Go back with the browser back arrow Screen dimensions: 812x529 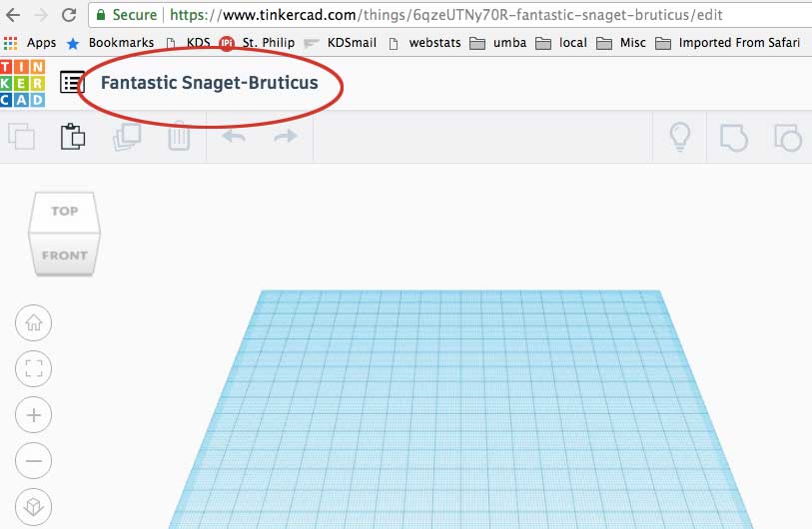point(13,15)
